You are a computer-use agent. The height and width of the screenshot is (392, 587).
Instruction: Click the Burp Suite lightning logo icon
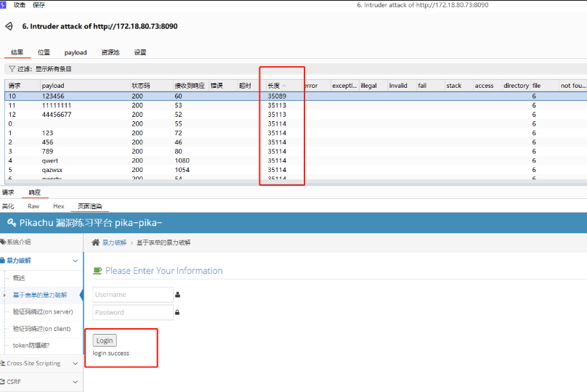pyautogui.click(x=4, y=5)
